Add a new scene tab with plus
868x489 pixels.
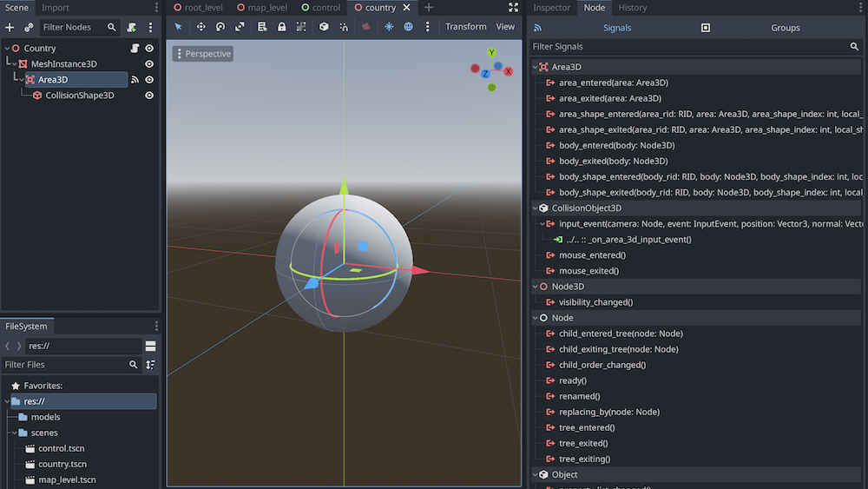[429, 7]
